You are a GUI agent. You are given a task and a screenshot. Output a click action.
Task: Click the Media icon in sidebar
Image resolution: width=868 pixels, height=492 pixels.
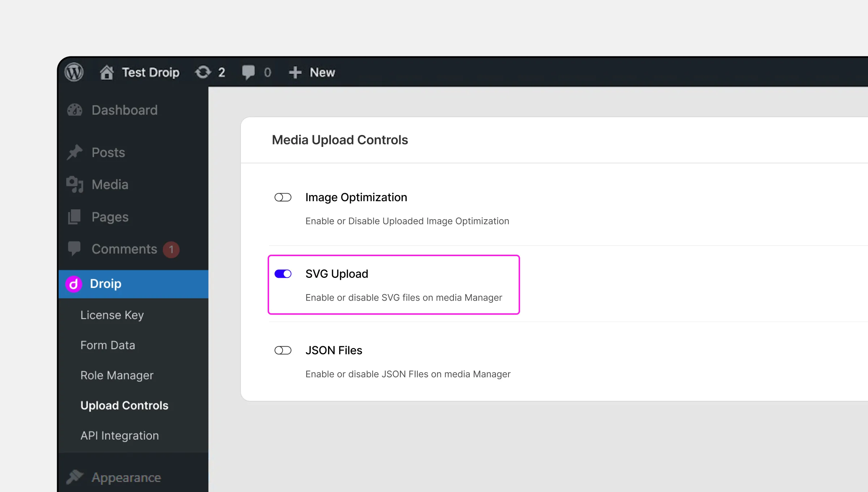[x=75, y=184]
